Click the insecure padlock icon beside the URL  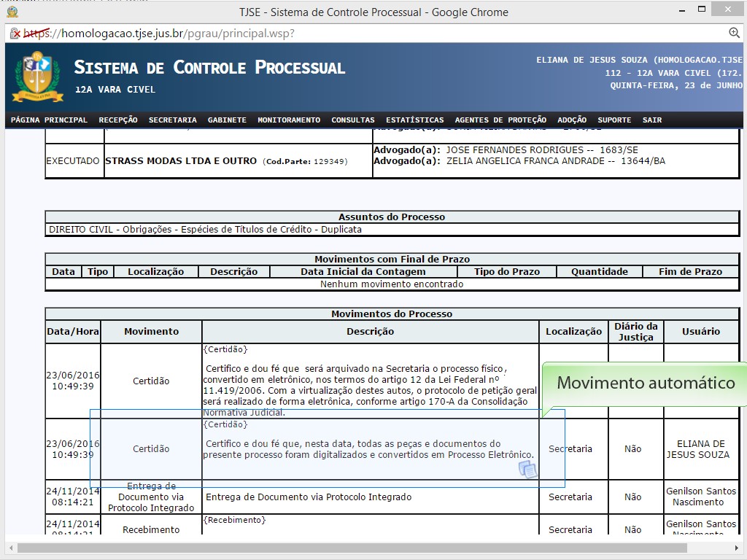[15, 34]
